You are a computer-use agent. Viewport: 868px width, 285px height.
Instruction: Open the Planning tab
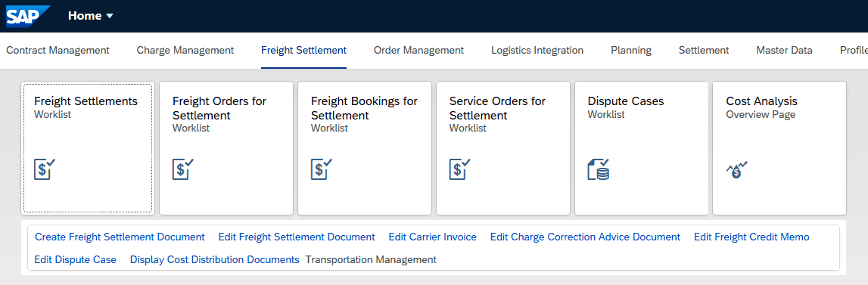631,51
